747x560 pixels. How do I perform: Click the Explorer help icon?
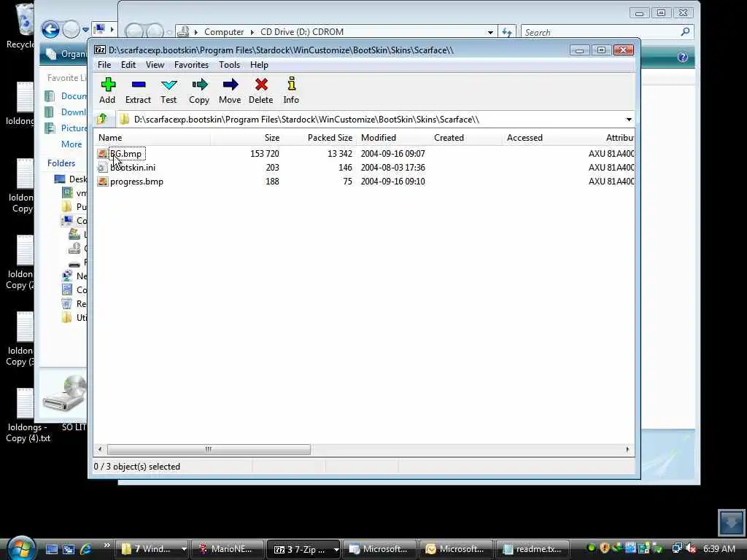point(682,57)
